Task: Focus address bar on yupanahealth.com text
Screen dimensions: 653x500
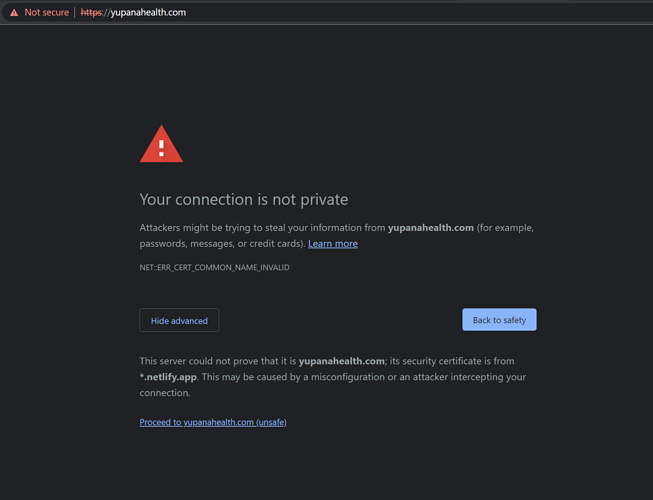Action: click(148, 12)
